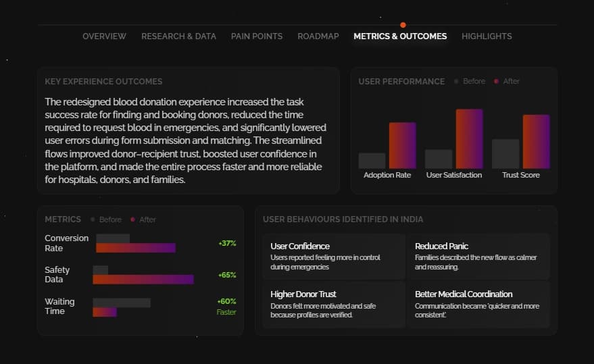Click the Waiting Time after gradient bar
Image resolution: width=594 pixels, height=364 pixels.
(105, 312)
